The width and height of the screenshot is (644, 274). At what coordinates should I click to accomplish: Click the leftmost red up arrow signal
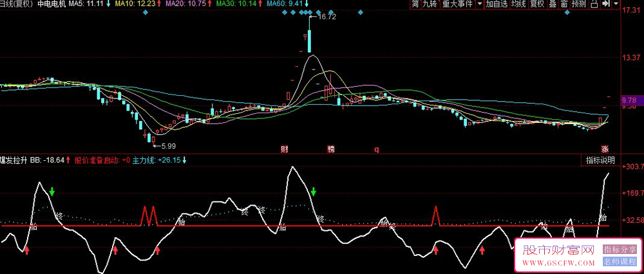(26, 250)
